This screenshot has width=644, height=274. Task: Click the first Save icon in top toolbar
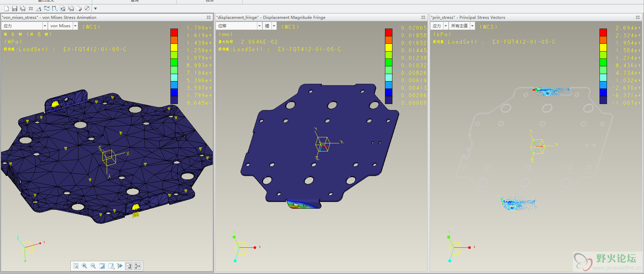14,8
